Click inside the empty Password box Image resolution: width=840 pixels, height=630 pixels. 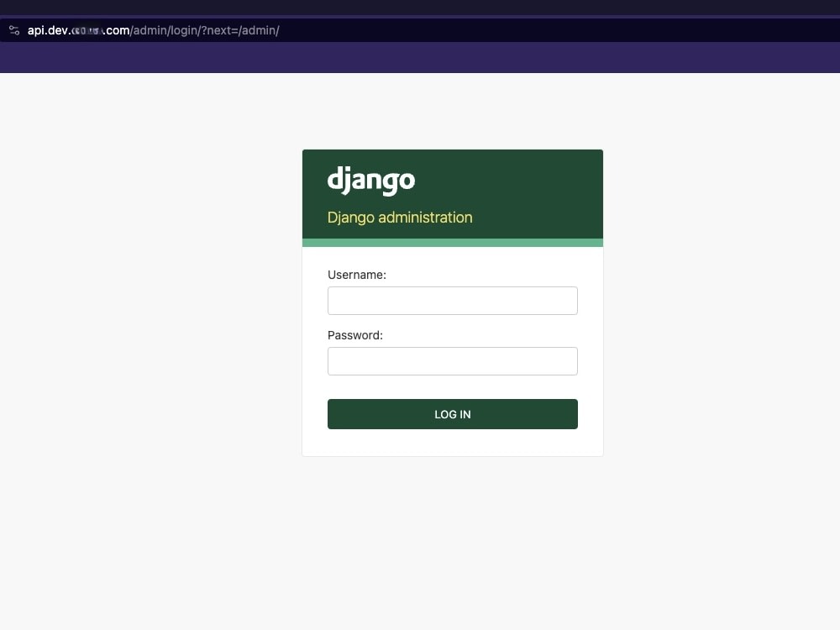coord(452,360)
